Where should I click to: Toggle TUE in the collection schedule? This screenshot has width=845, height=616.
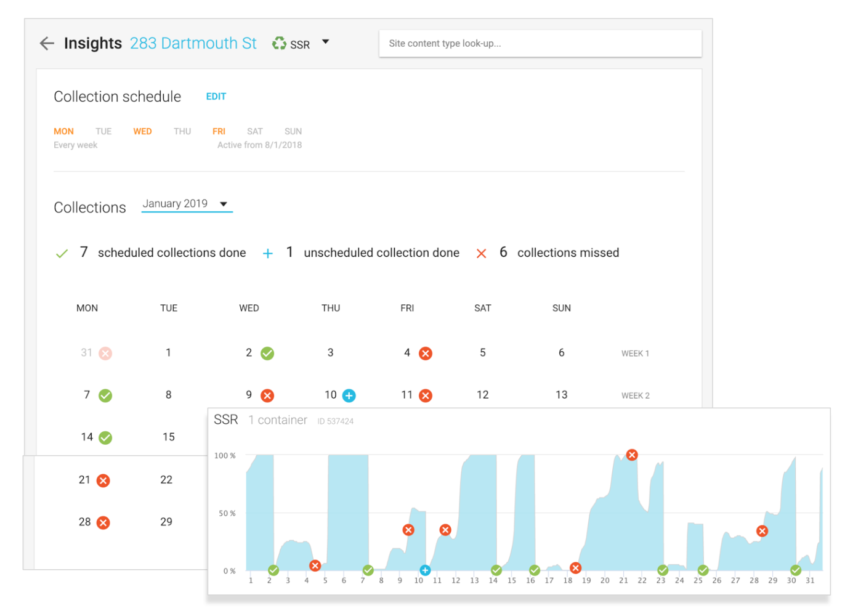[103, 131]
